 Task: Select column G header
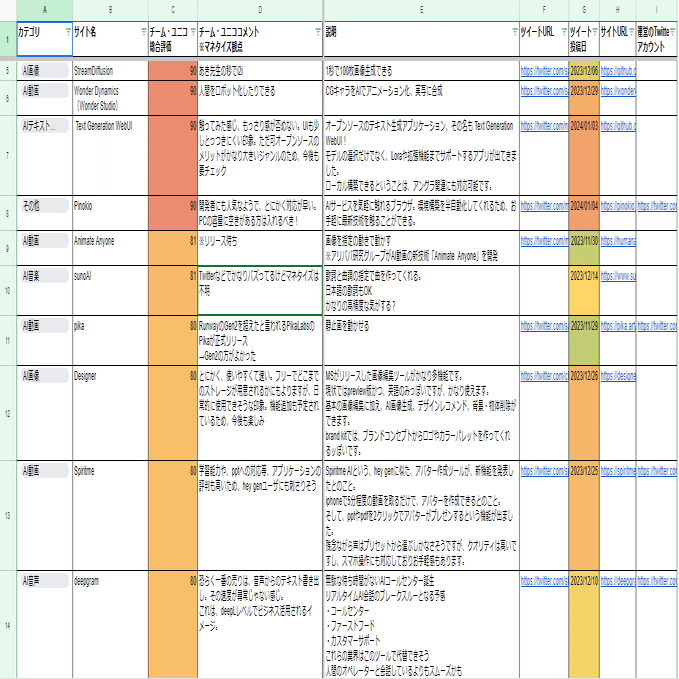coord(584,10)
